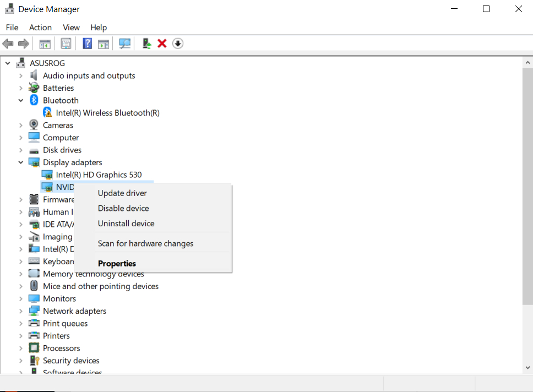Select Intel(R) HD Graphics 530 entry
Image resolution: width=533 pixels, height=392 pixels.
(x=99, y=175)
